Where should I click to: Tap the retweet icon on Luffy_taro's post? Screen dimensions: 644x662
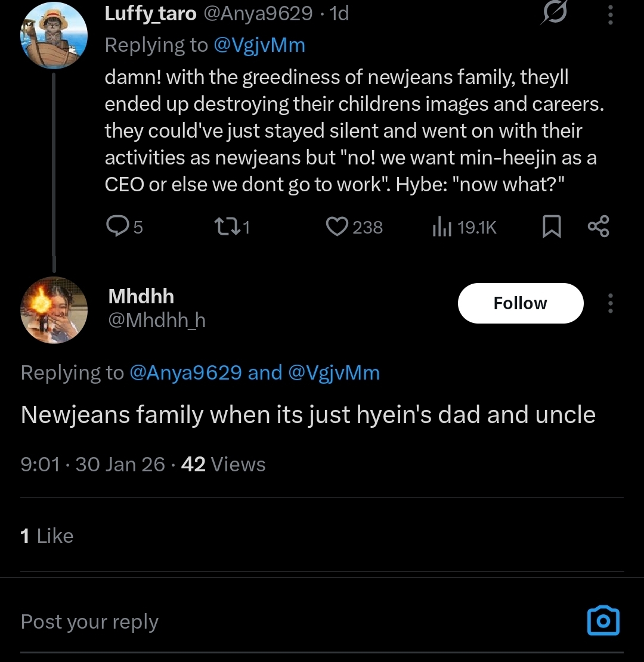(224, 227)
